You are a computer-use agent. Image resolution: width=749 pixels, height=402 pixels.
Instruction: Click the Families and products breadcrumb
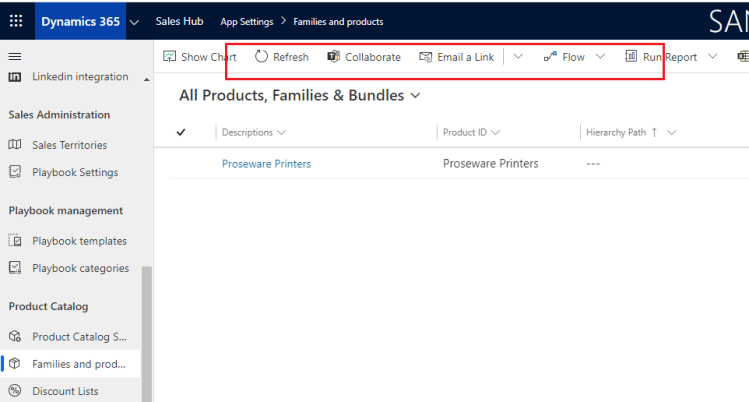(338, 21)
